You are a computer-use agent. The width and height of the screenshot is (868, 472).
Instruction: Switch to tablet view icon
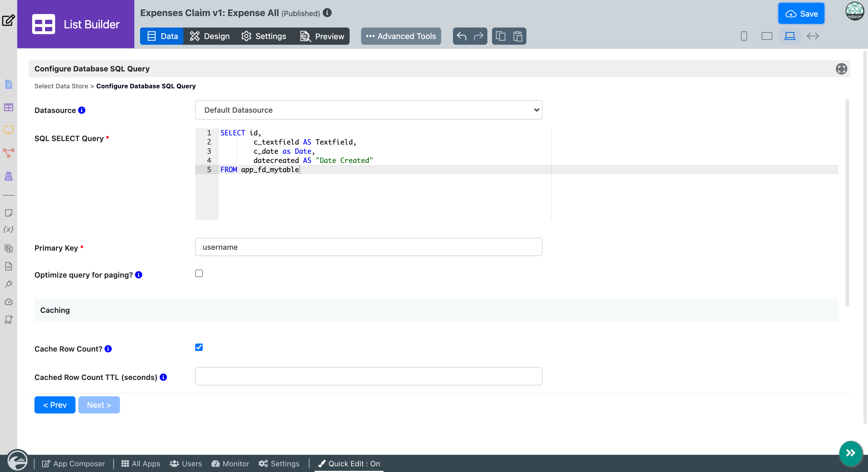click(767, 36)
